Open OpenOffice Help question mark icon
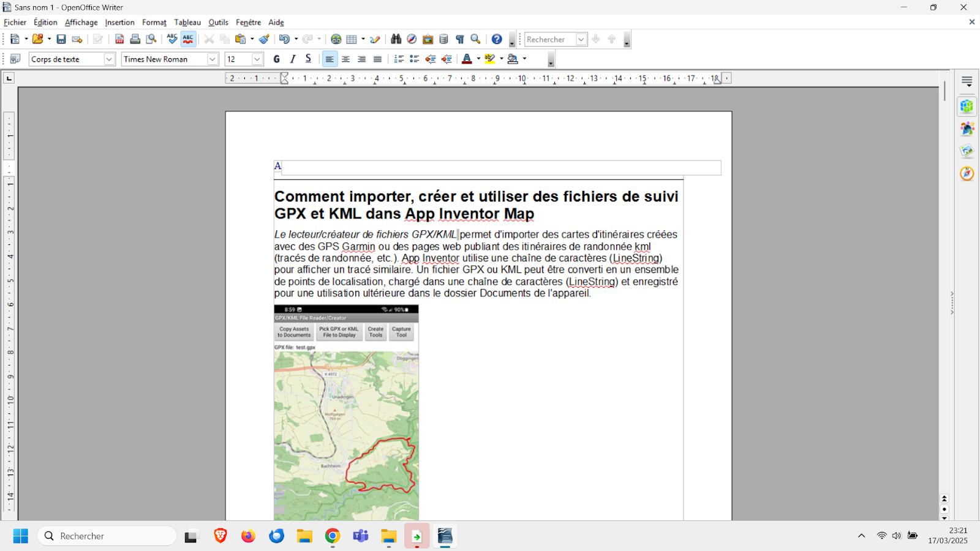This screenshot has height=551, width=980. pos(497,39)
